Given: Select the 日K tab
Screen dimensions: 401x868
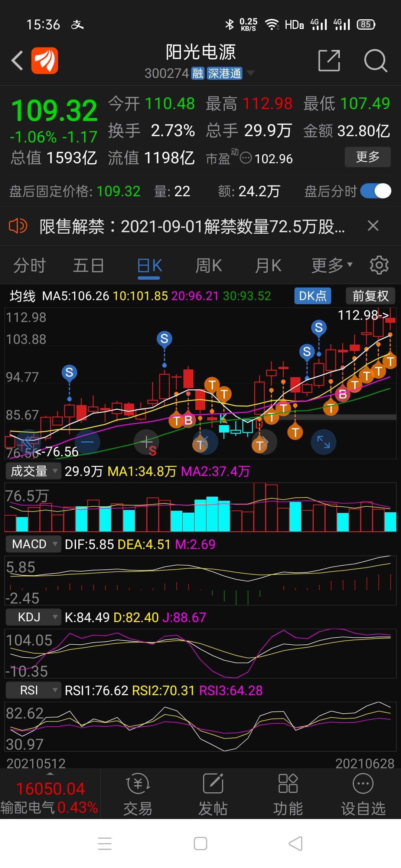Looking at the screenshot, I should coord(149,266).
